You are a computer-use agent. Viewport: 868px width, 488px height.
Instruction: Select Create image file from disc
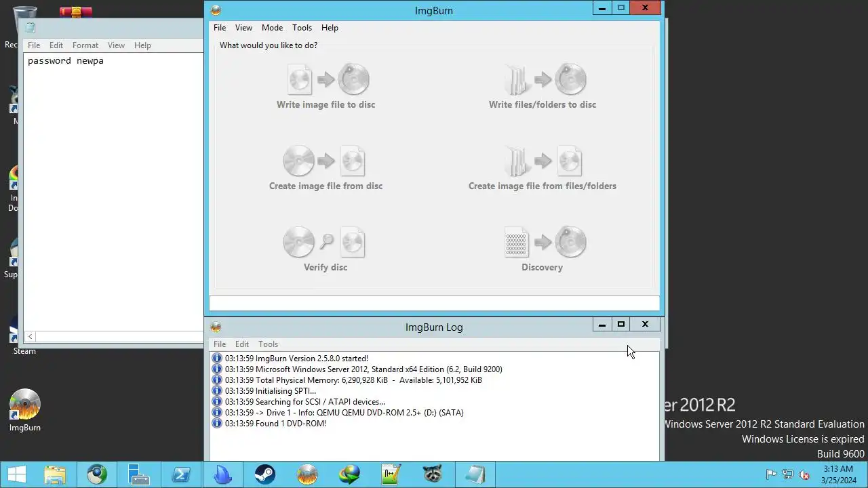click(x=325, y=167)
